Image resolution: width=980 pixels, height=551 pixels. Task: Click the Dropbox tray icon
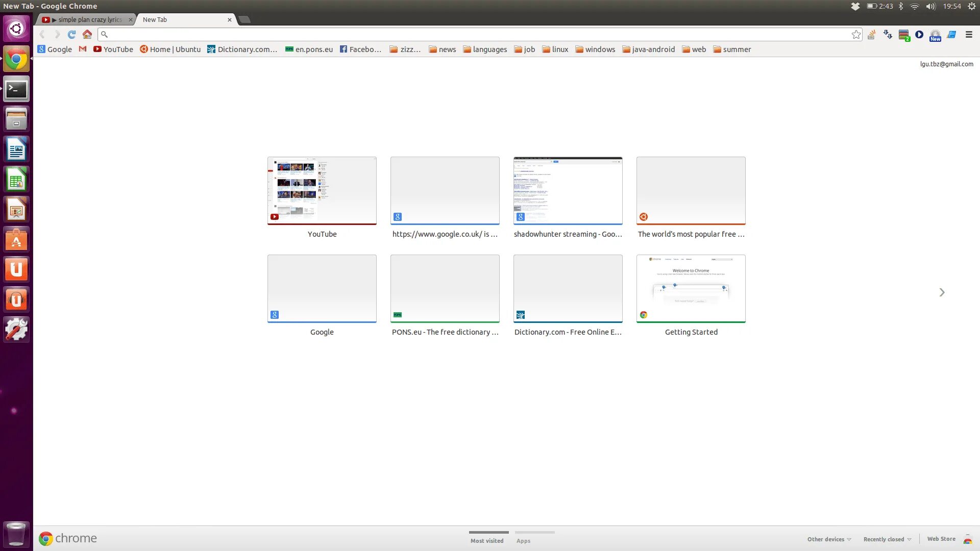pos(855,6)
